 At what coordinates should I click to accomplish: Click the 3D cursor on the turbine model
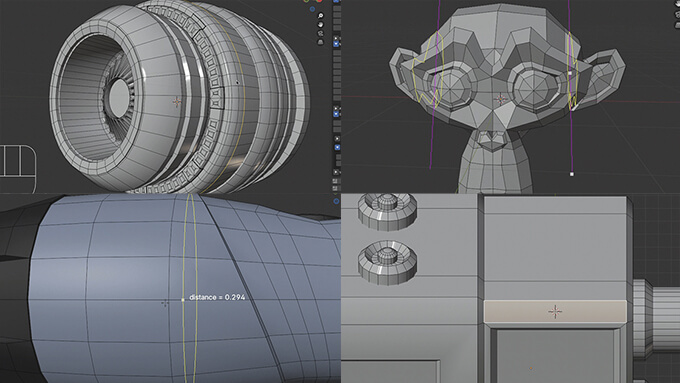point(177,102)
